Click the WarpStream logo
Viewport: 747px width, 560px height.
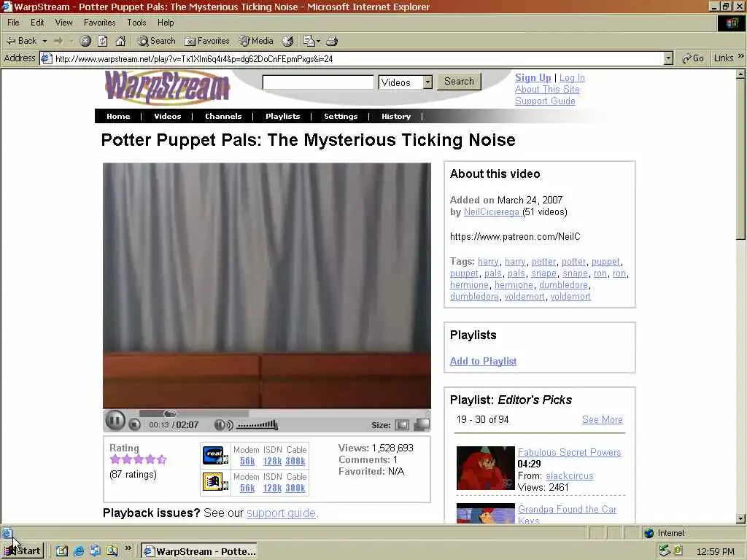167,87
